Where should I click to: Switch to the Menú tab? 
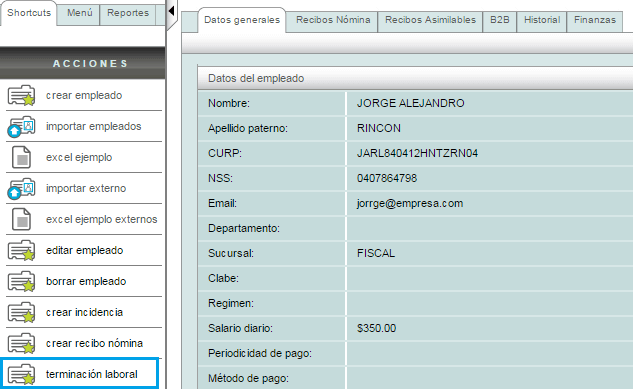pyautogui.click(x=80, y=13)
